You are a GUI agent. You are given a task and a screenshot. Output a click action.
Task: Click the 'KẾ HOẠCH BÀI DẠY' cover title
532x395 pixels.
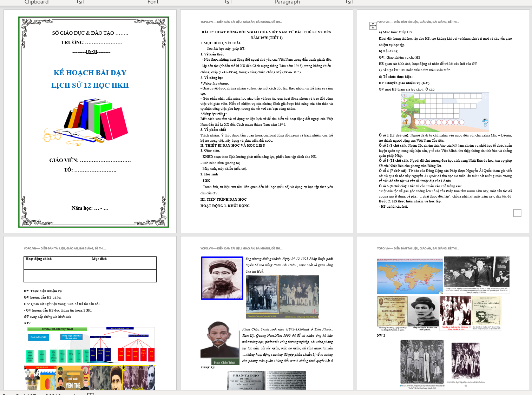pos(90,73)
